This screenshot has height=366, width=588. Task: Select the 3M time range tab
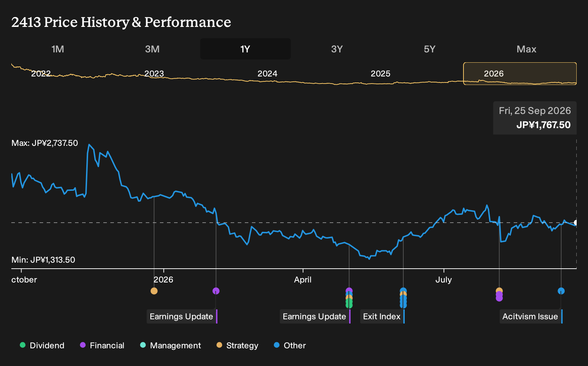(152, 49)
